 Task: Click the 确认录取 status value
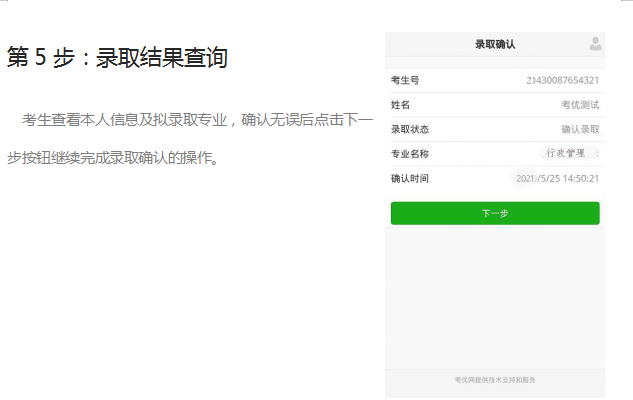coord(580,129)
